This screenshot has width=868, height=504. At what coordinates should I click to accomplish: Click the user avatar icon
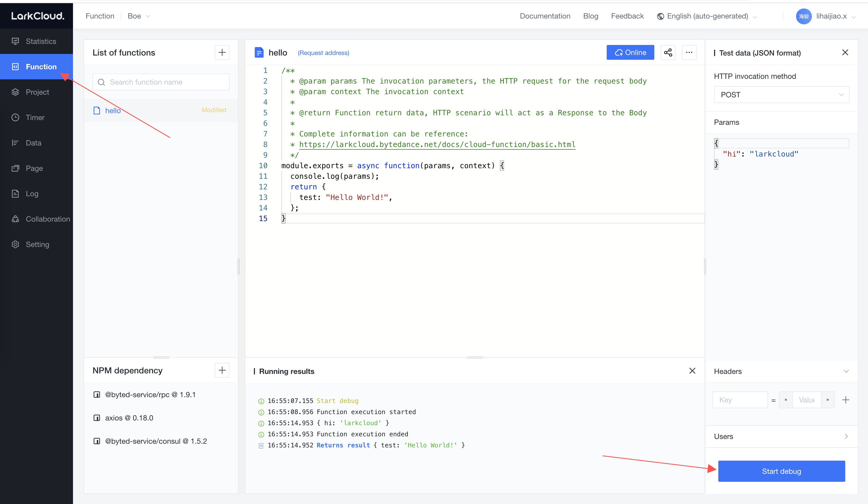pos(803,16)
